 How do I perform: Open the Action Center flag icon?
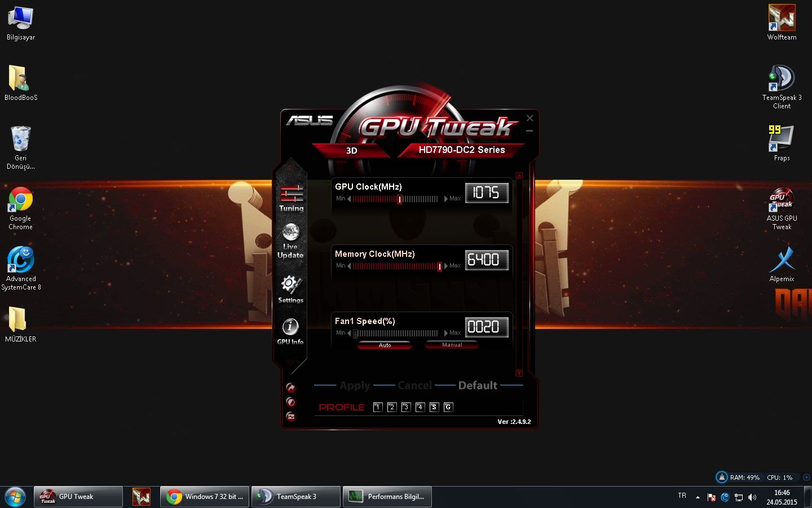point(711,497)
